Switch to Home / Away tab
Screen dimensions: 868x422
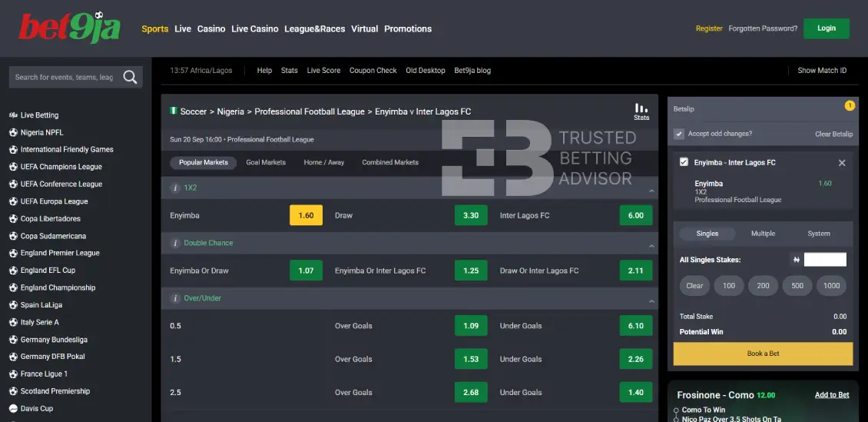point(324,162)
